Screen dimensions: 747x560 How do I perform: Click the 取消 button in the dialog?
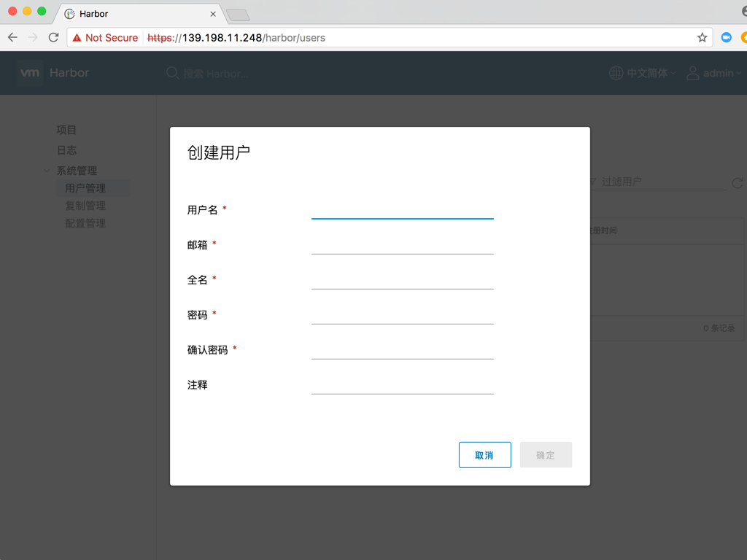pyautogui.click(x=484, y=454)
